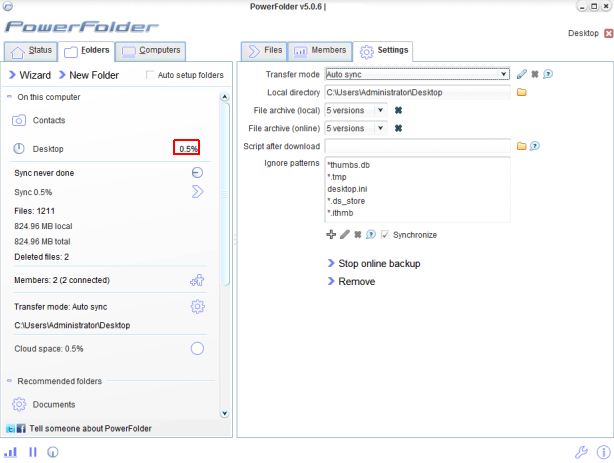Screen dimensions: 614x463
Task: Select the *.tmp ignore pattern
Action: pyautogui.click(x=337, y=177)
